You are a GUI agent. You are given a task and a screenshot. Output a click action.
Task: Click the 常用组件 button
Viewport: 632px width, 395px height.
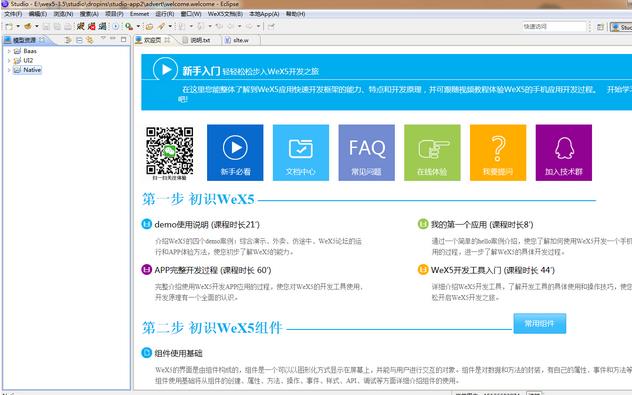540,323
